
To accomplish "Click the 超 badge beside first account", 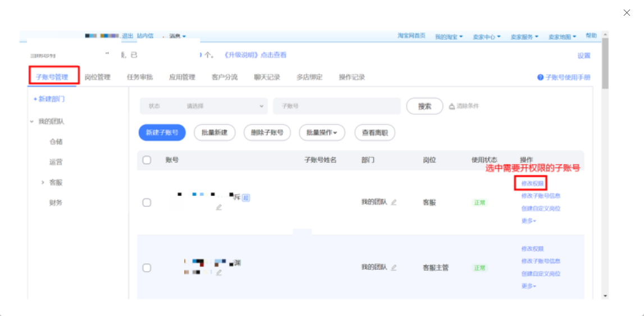I will tap(245, 197).
